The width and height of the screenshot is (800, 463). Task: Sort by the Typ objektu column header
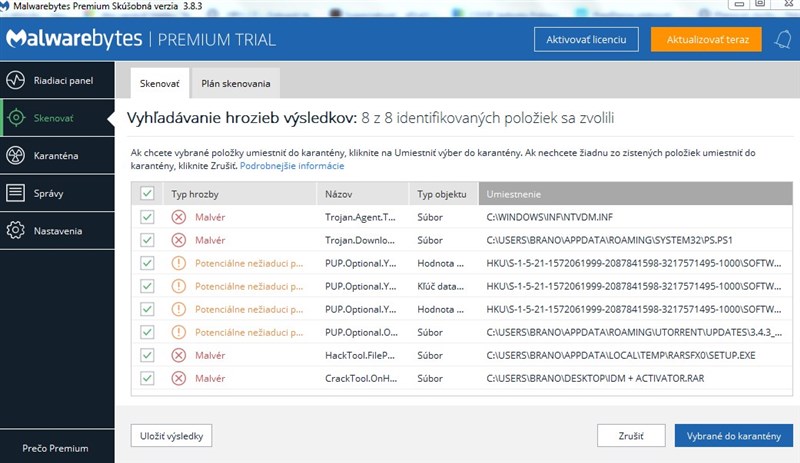(x=443, y=194)
